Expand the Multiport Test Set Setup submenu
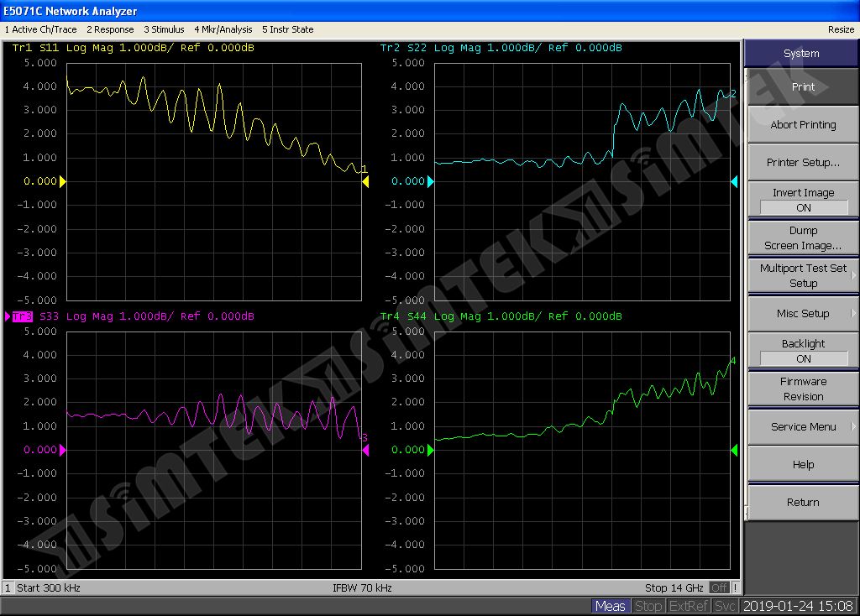This screenshot has height=616, width=860. (803, 276)
